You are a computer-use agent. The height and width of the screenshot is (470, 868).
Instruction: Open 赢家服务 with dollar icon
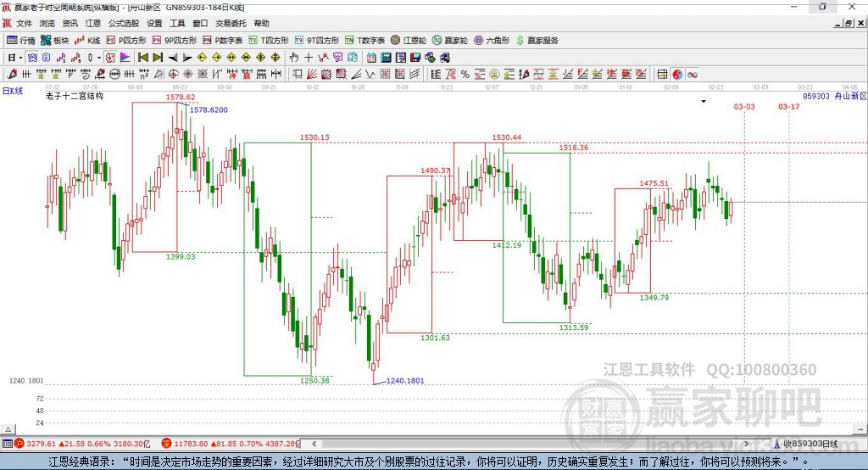[x=537, y=41]
